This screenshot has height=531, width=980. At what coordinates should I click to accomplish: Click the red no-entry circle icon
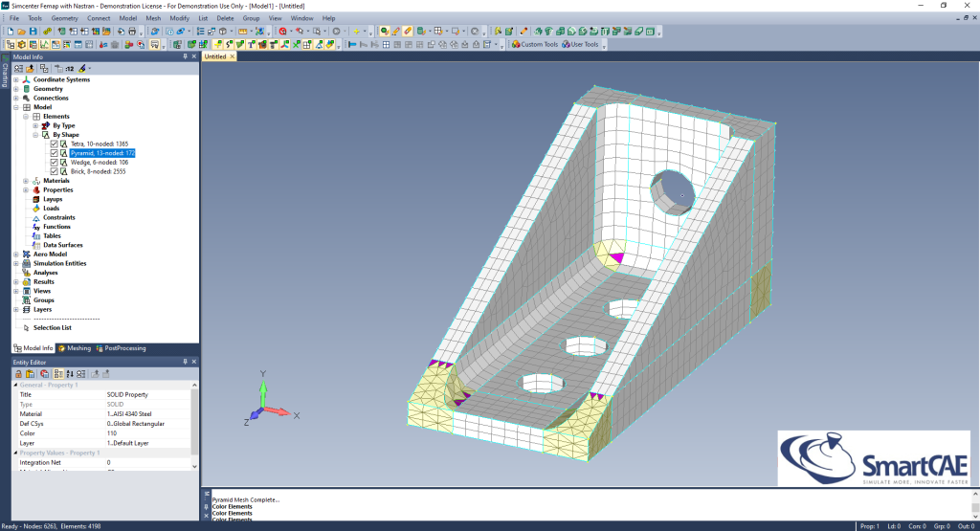click(x=282, y=32)
